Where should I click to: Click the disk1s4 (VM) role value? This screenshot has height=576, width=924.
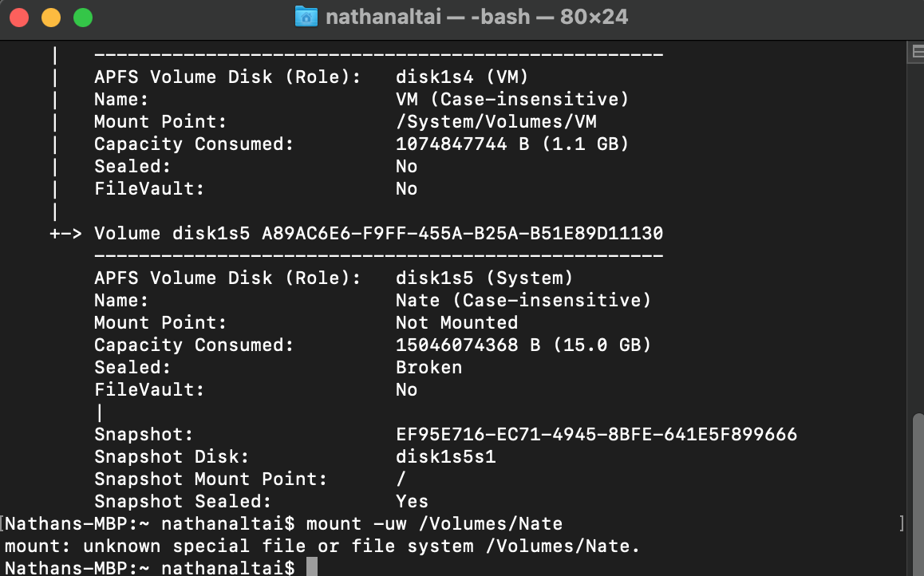pyautogui.click(x=462, y=77)
